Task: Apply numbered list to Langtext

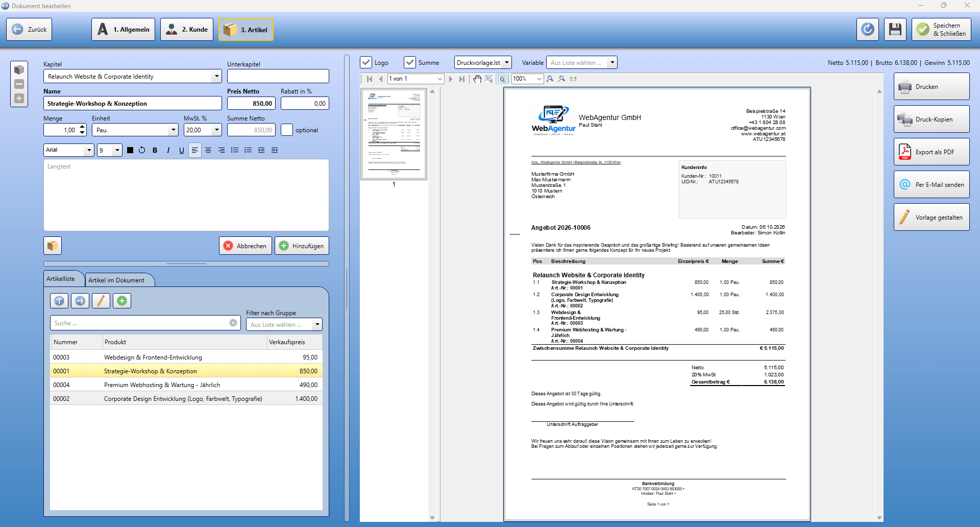Action: [x=248, y=150]
